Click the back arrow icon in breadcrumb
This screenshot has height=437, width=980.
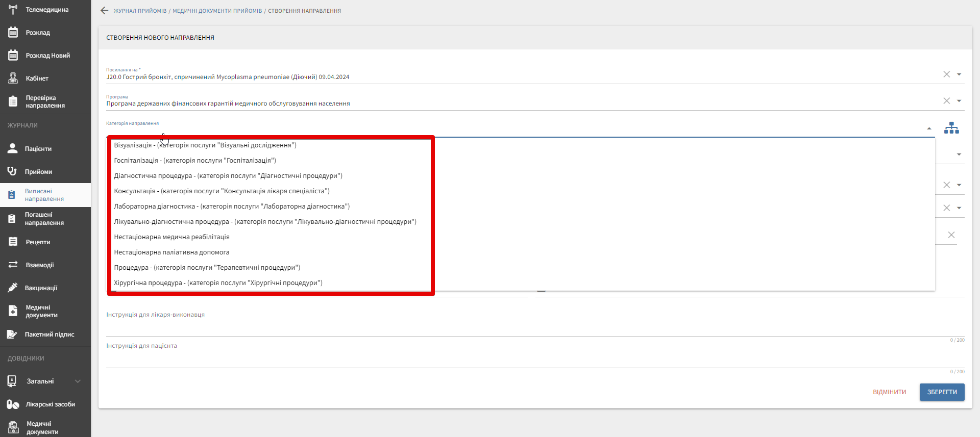click(x=105, y=11)
